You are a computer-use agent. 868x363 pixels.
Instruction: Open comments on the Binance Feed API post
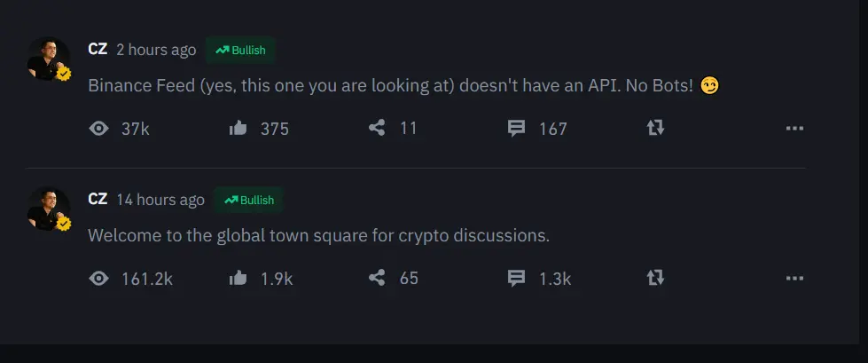[516, 129]
